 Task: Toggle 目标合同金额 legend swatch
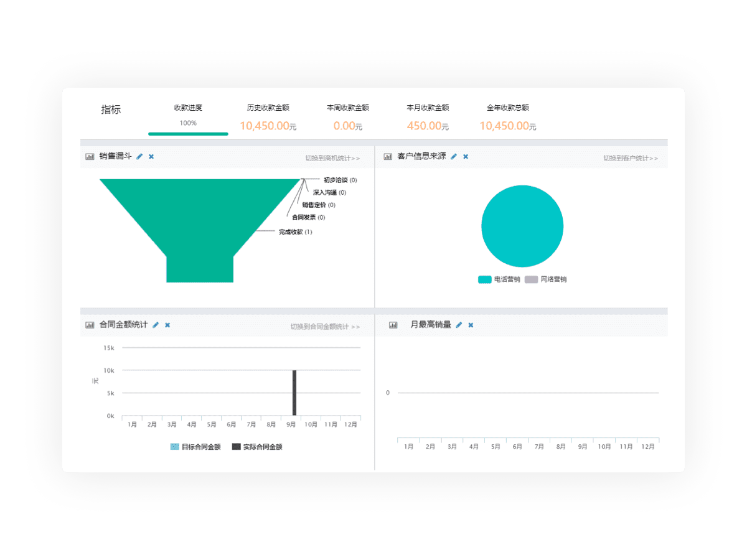click(174, 447)
